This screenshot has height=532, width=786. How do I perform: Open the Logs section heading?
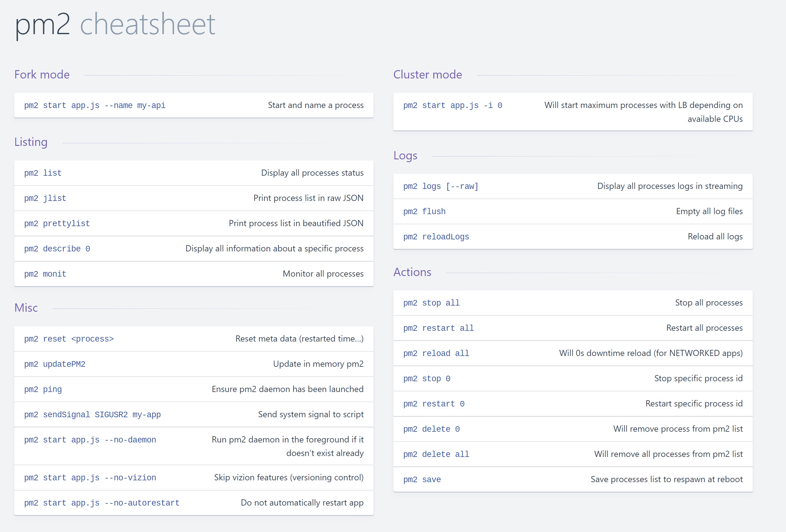[x=405, y=156]
